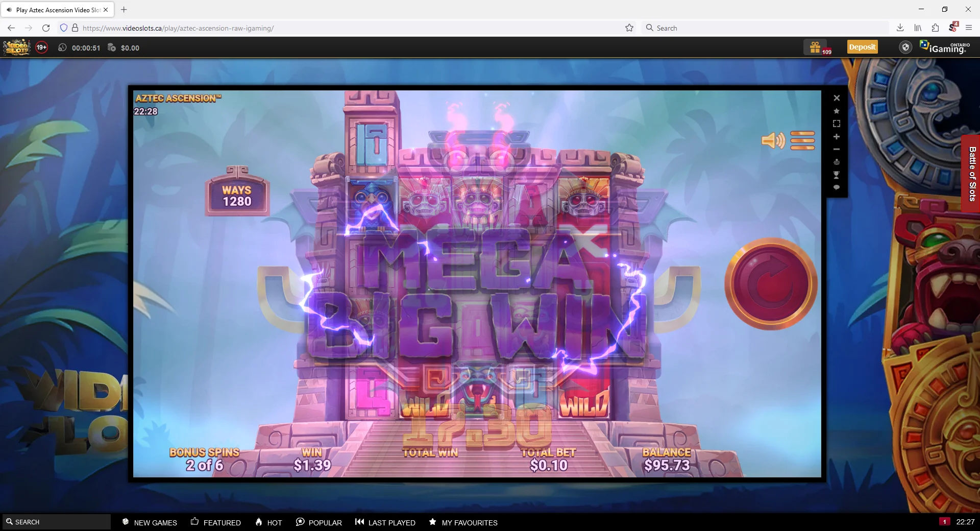Open the My Favourites category

click(463, 522)
